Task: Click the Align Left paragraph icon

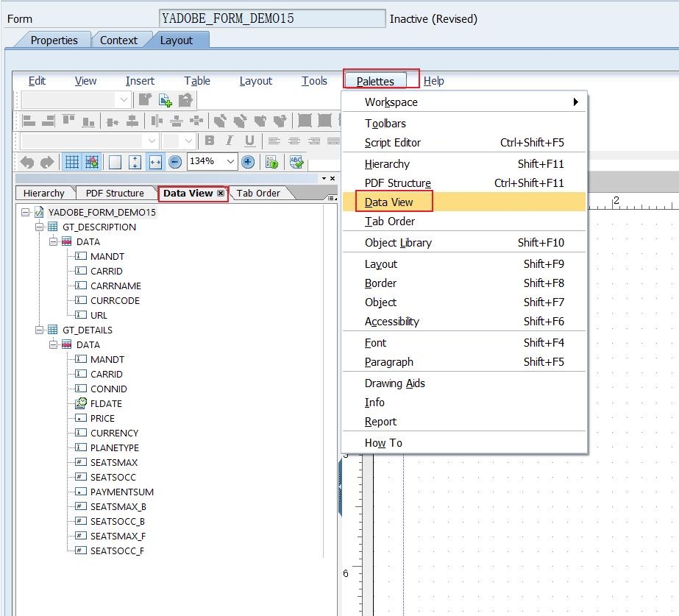Action: point(274,141)
